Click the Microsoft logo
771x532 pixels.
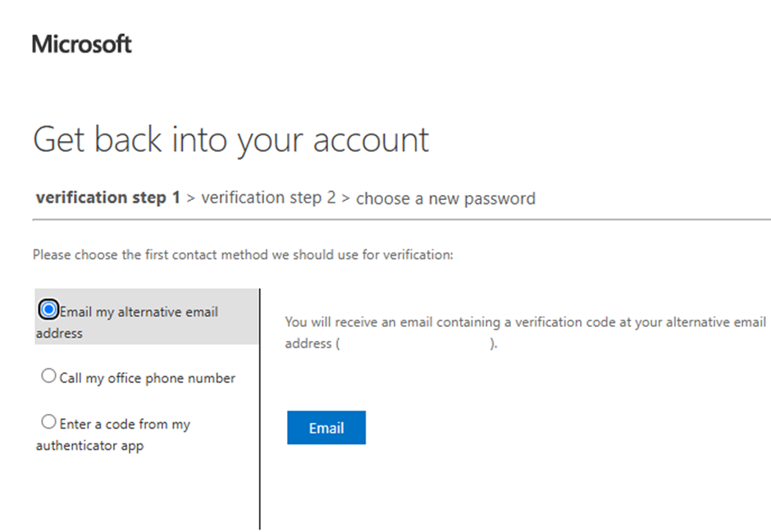(82, 44)
